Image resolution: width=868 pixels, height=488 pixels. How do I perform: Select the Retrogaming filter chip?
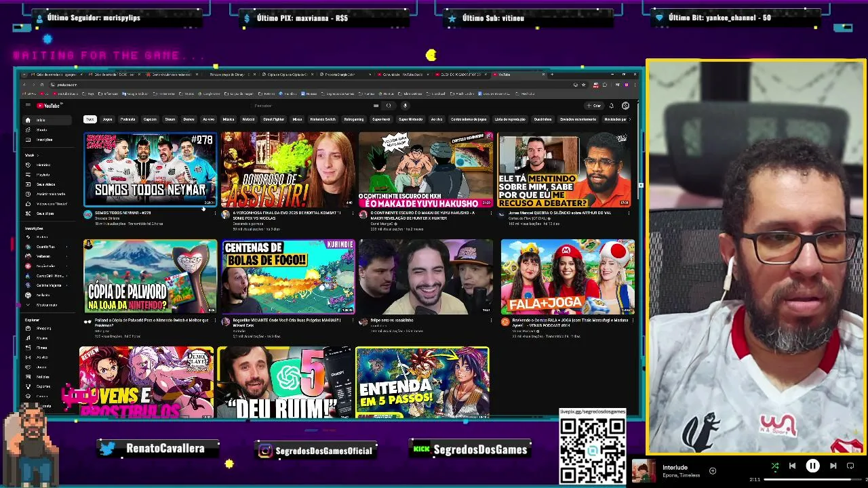pyautogui.click(x=354, y=119)
